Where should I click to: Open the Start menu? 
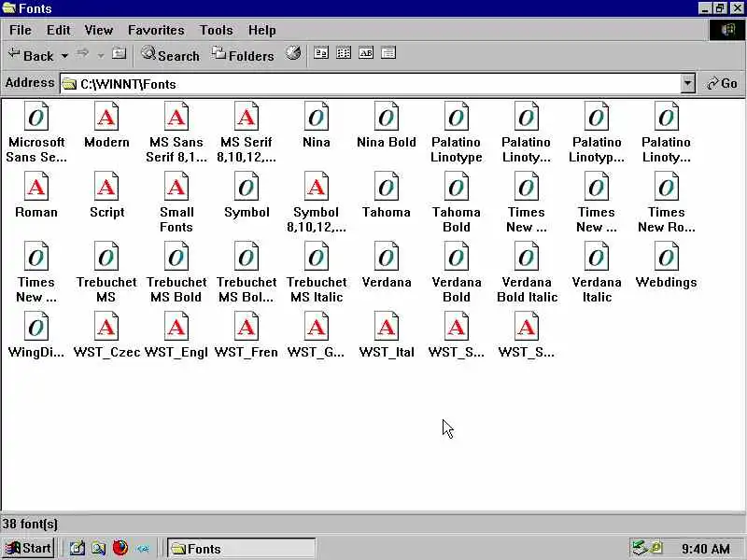click(29, 548)
